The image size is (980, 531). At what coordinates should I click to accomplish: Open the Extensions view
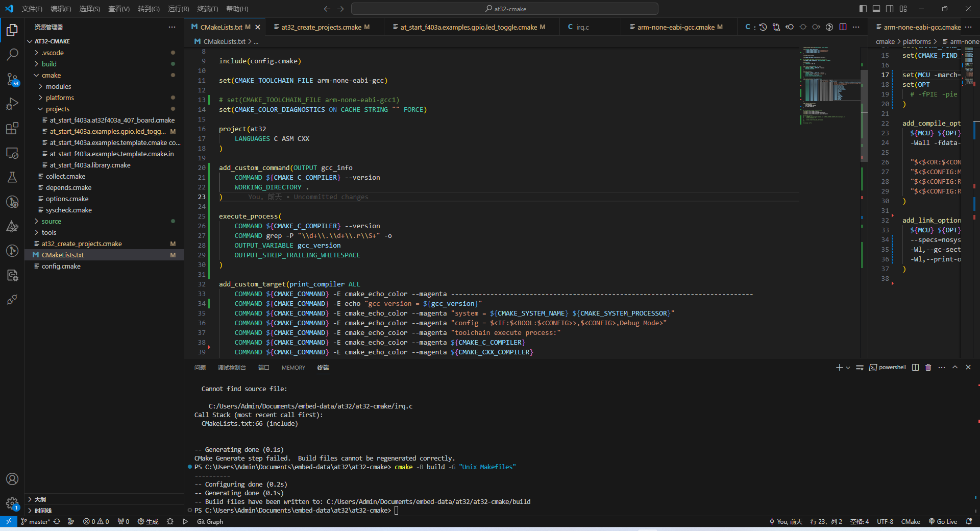[12, 128]
